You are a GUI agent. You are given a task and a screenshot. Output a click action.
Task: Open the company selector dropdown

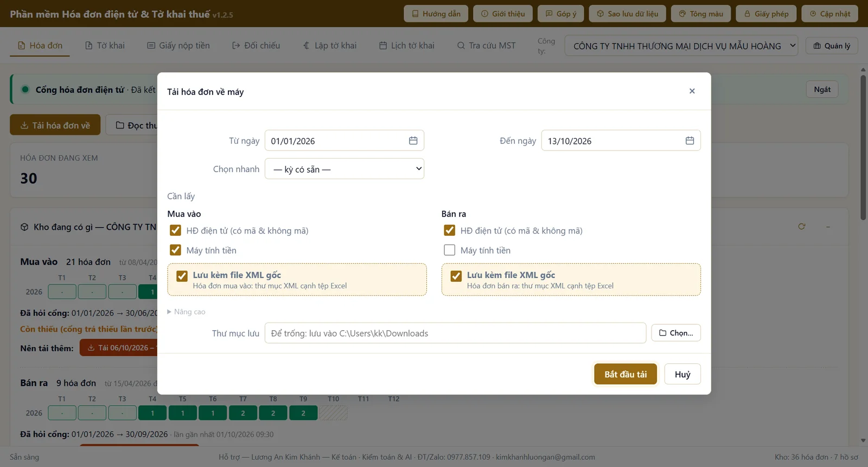681,46
